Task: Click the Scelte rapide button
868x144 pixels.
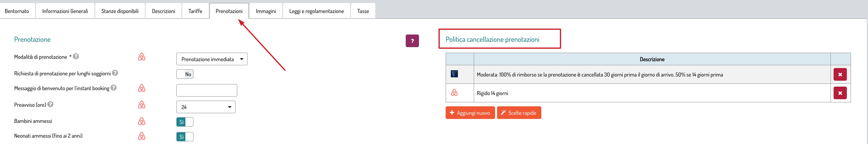Action: coord(519,113)
